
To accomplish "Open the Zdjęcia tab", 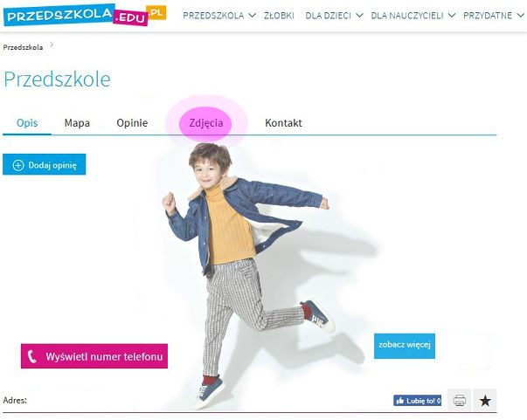I will [206, 123].
